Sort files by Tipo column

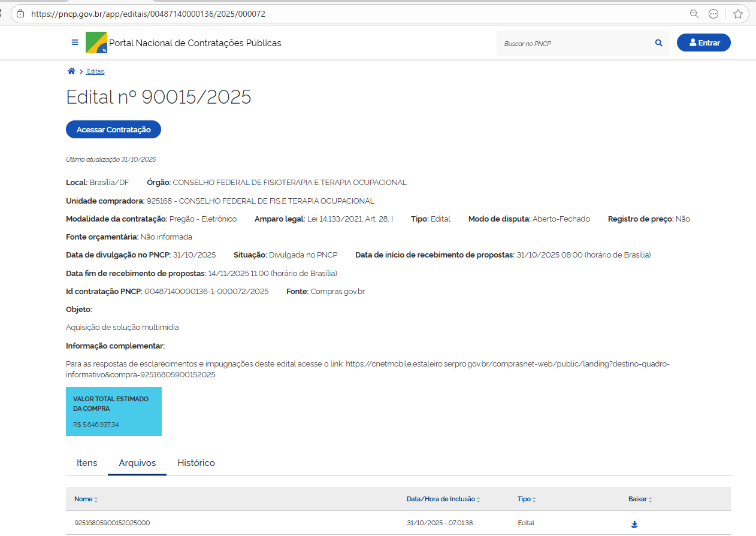pos(527,499)
